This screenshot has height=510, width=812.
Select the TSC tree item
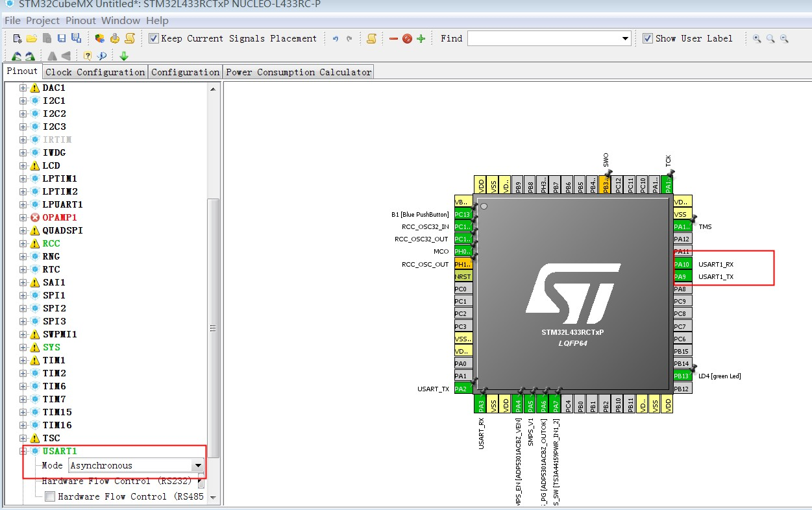point(51,438)
